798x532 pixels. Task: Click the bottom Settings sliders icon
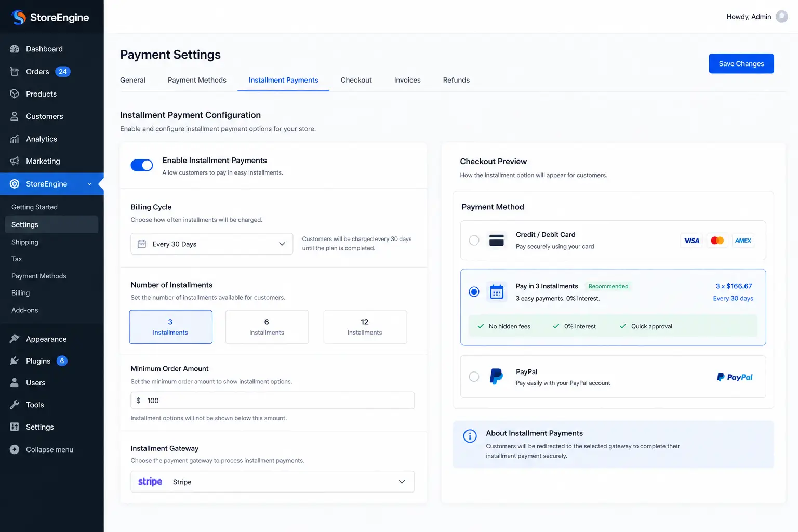(x=15, y=427)
